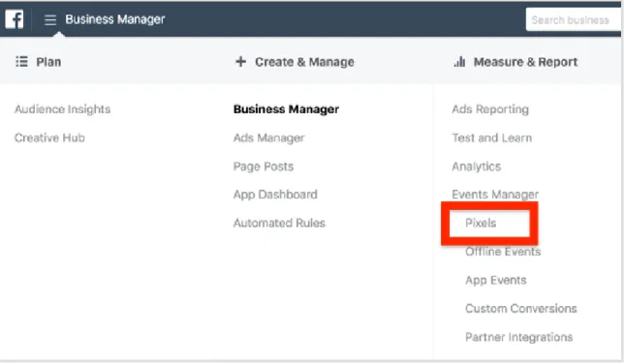624x364 pixels.
Task: Select the Plan column heading
Action: point(48,62)
